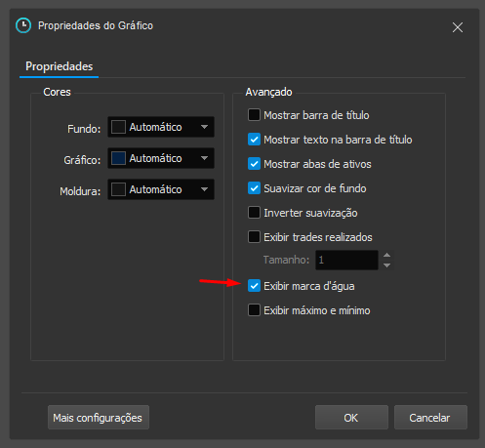485x448 pixels.
Task: Click the Fundo: label
Action: click(84, 129)
